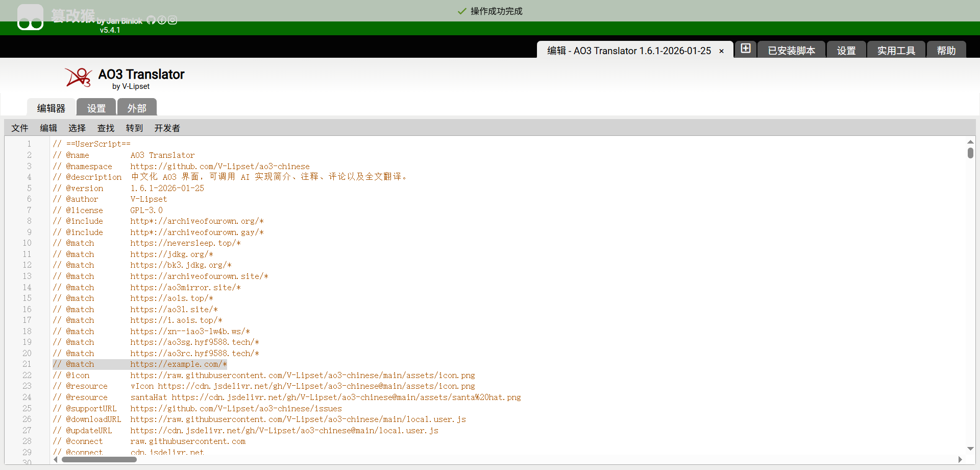Click the horizontal scrollbar left arrow

tap(56, 459)
